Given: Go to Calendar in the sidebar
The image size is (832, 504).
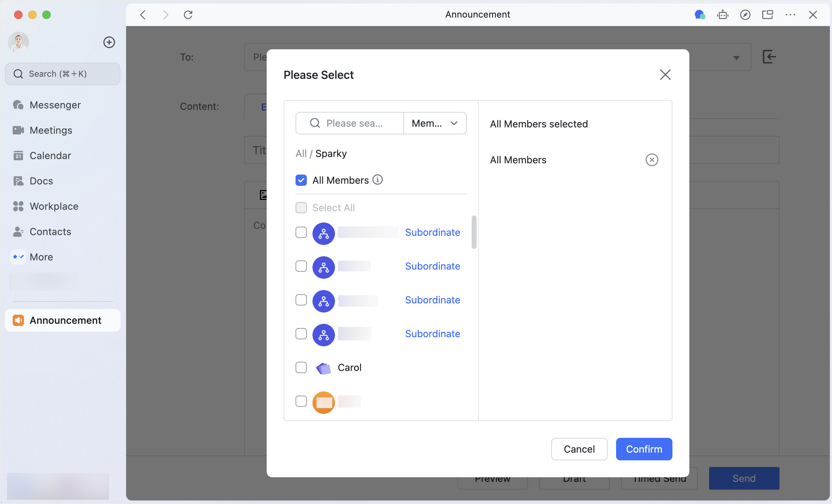Looking at the screenshot, I should [x=63, y=156].
